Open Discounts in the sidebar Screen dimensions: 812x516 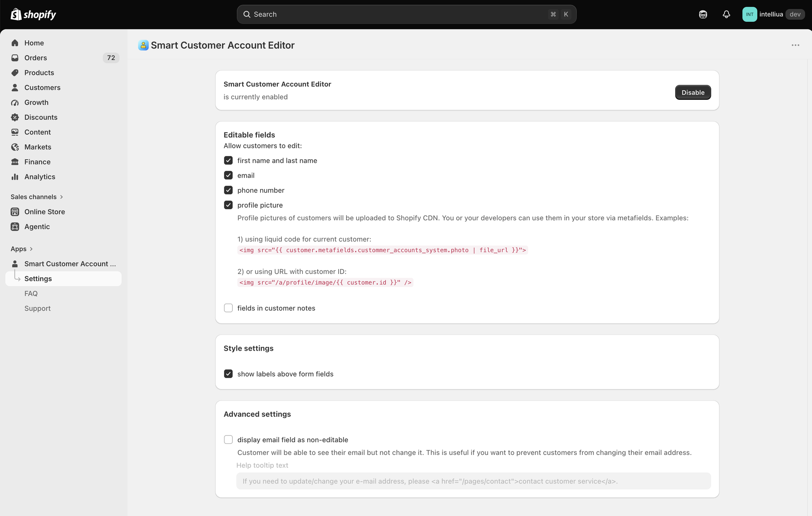[63, 117]
